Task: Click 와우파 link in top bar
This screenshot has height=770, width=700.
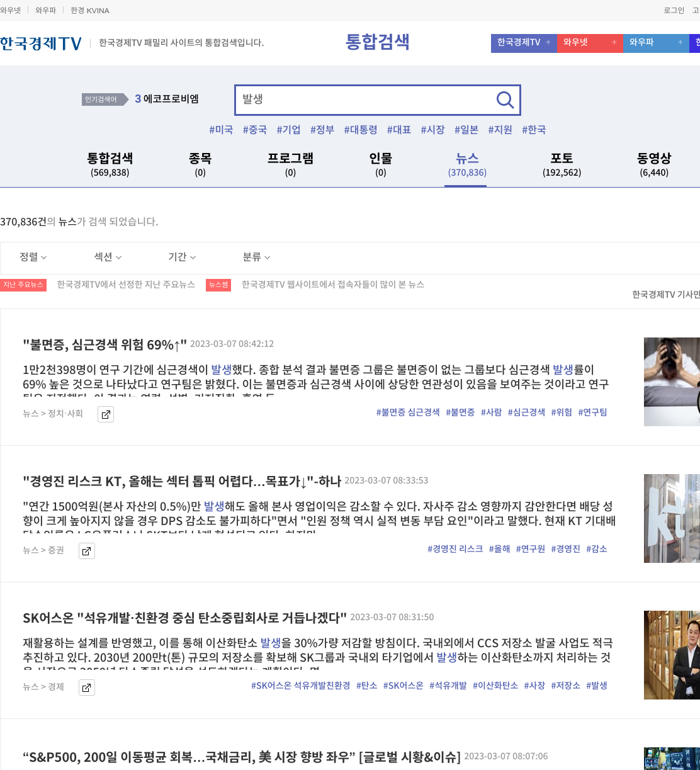Action: [x=46, y=11]
